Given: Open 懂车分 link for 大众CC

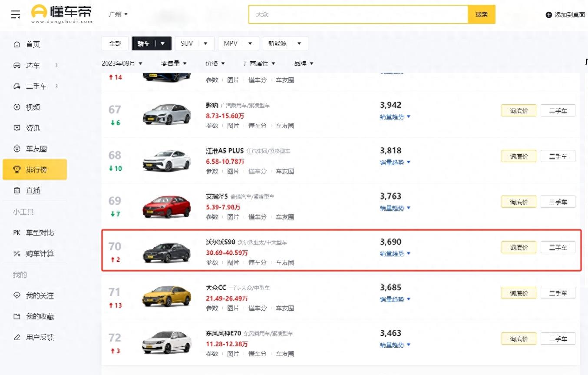Looking at the screenshot, I should 258,308.
